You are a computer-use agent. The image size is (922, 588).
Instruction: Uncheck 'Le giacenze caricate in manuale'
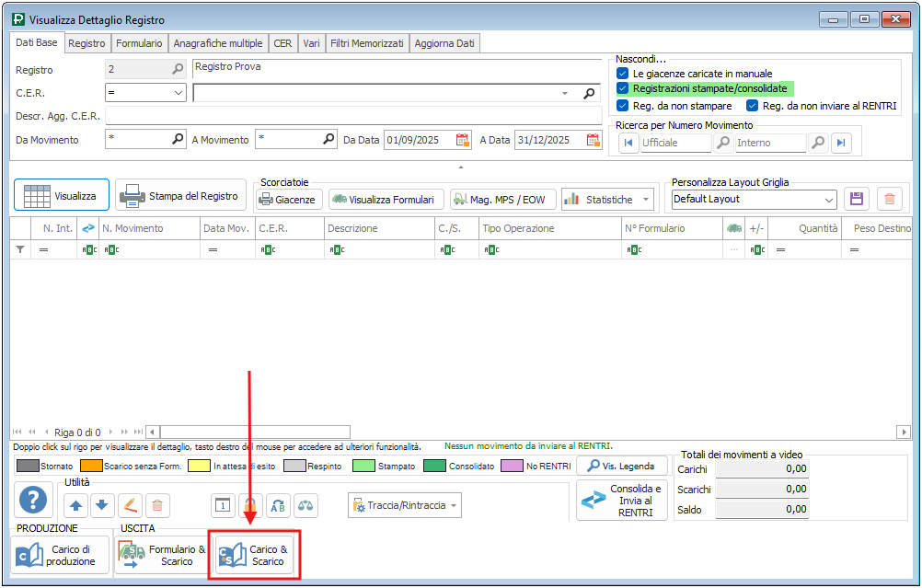point(623,73)
